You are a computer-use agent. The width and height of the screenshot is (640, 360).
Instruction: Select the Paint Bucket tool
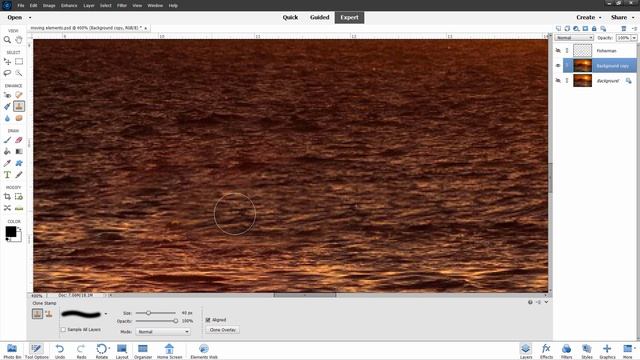pyautogui.click(x=7, y=151)
